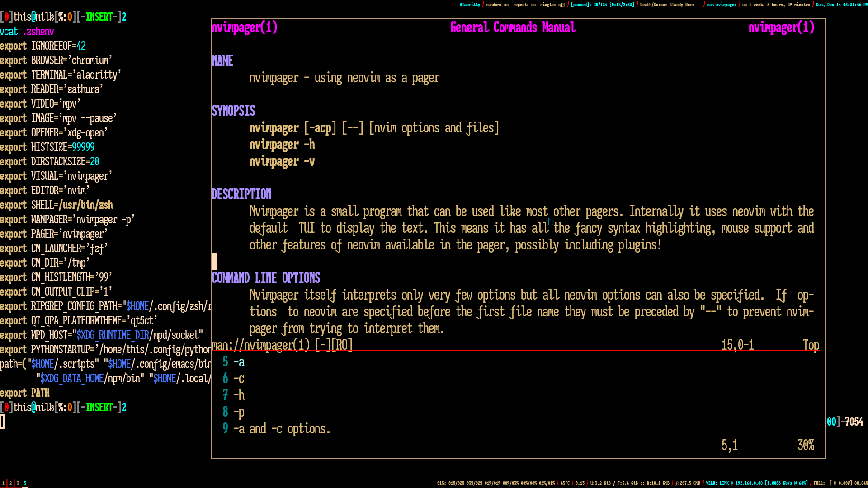Click the Alacritty window title in top bar
868x488 pixels.
pos(470,5)
